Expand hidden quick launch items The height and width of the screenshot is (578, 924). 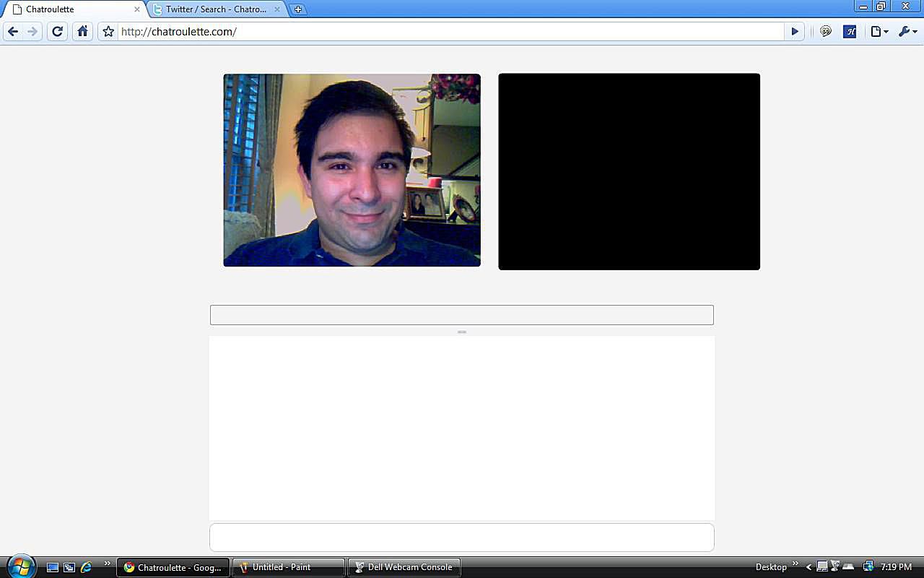[108, 564]
